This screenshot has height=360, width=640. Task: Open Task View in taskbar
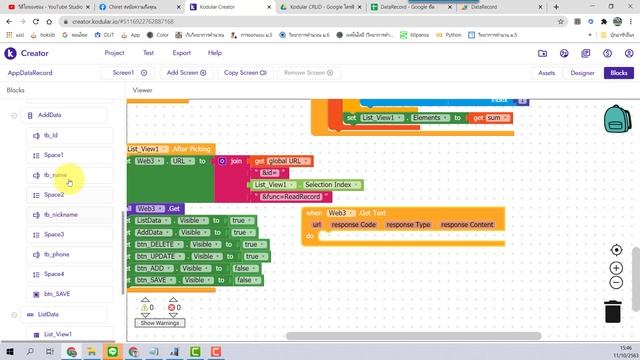(50, 351)
